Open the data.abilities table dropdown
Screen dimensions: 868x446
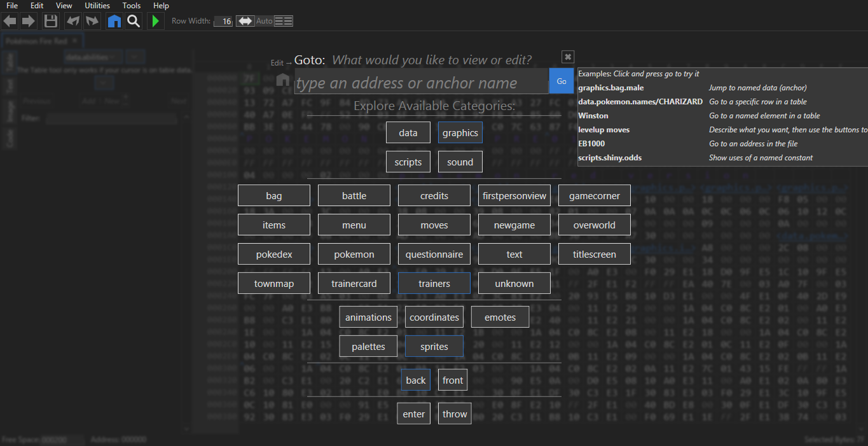point(93,57)
